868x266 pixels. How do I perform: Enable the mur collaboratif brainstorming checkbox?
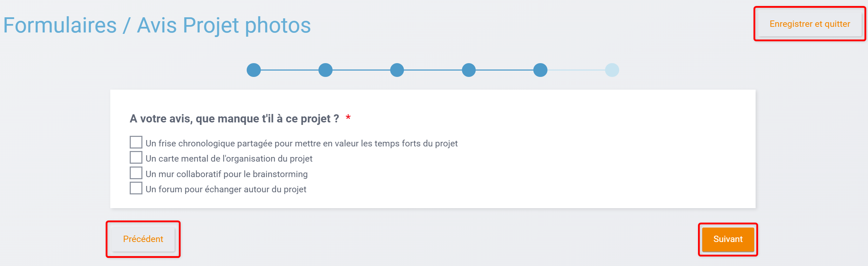pyautogui.click(x=136, y=173)
